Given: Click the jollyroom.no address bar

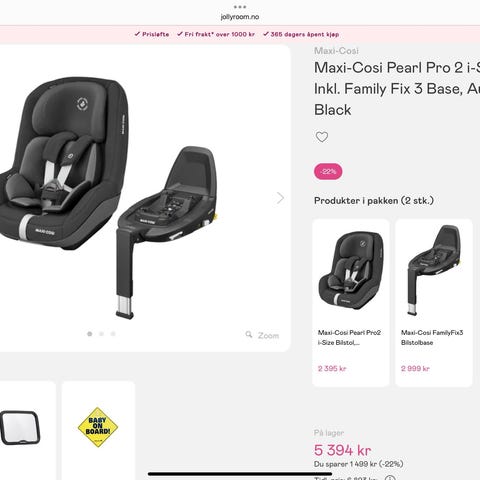Looking at the screenshot, I should click(x=240, y=17).
